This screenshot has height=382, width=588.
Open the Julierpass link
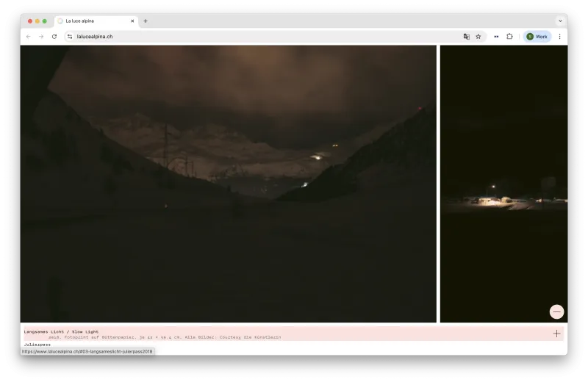point(37,344)
